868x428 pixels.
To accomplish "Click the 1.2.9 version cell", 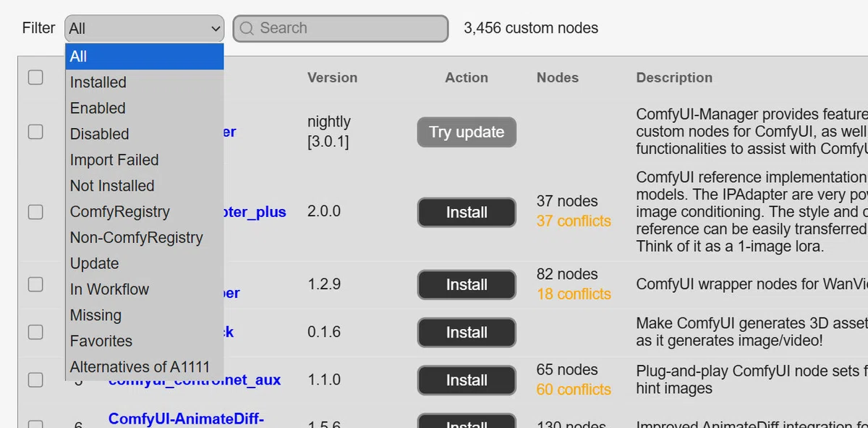I will [x=324, y=284].
